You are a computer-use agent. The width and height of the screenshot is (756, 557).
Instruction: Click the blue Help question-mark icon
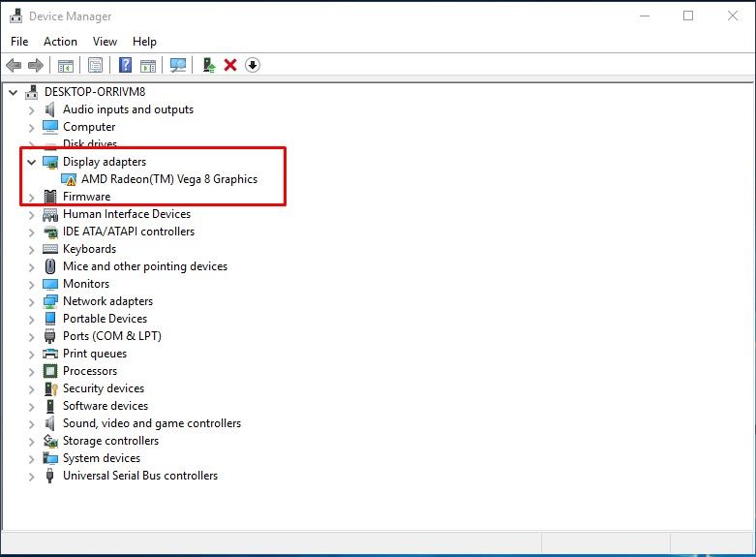(x=126, y=65)
